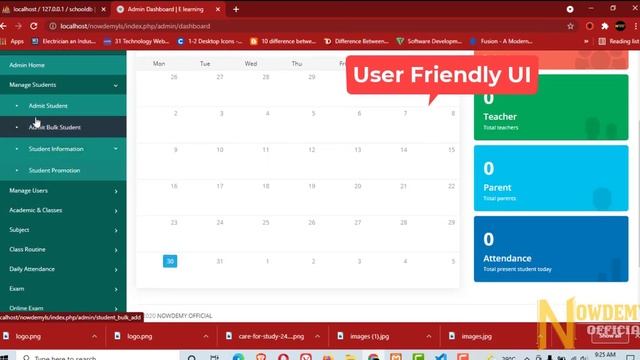
Task: Select date 10 in the calendar
Action: (x=220, y=150)
